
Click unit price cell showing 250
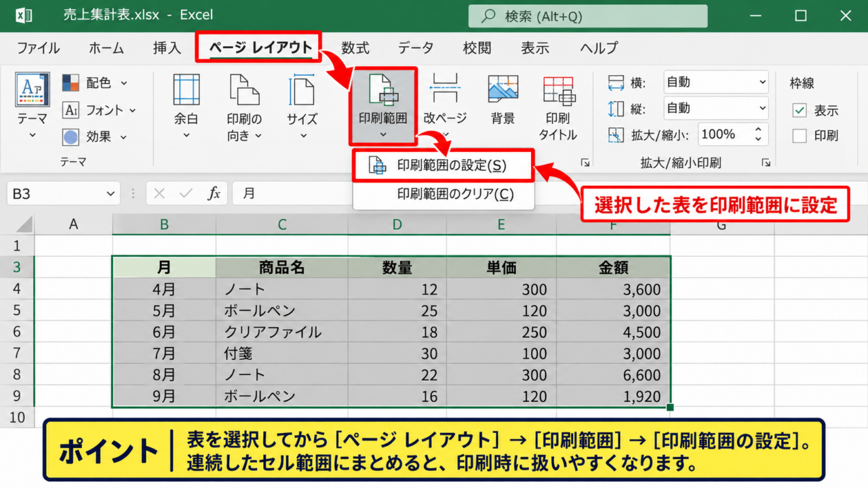pos(501,332)
